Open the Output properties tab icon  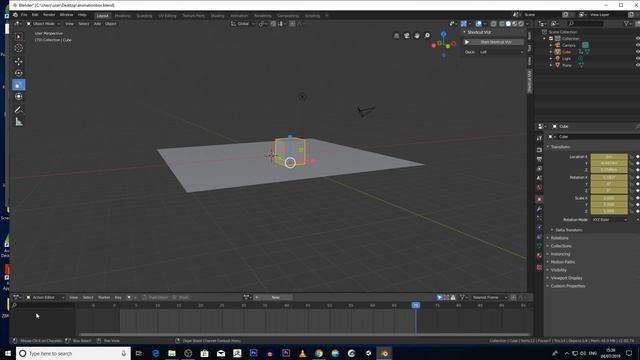pos(539,159)
